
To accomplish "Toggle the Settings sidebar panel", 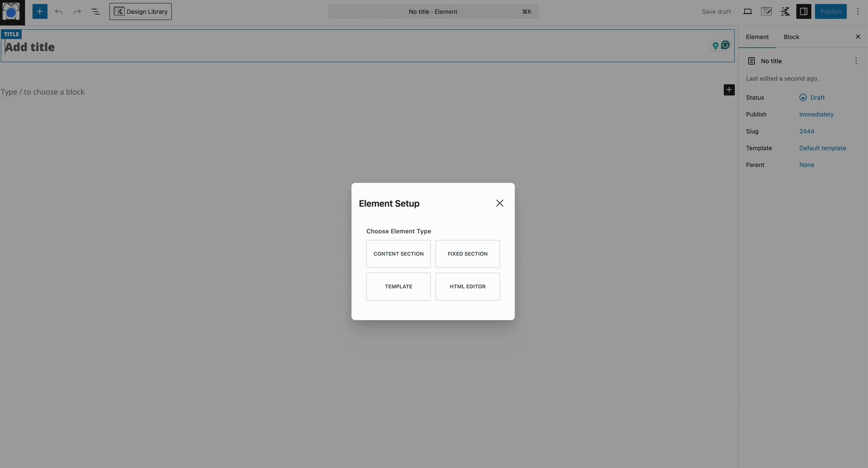I will coord(804,11).
